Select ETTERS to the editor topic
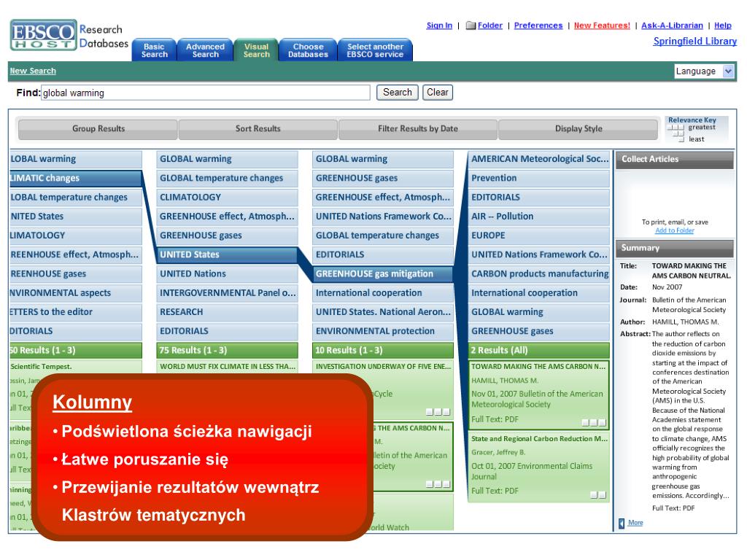The width and height of the screenshot is (747, 560). 76,312
